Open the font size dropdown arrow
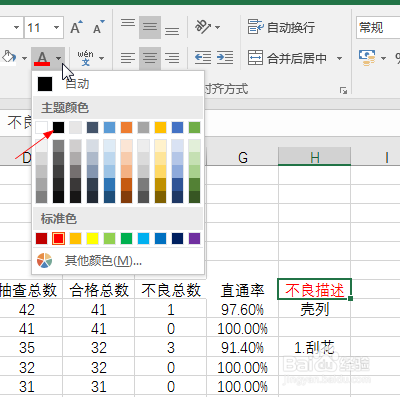400x397 pixels. point(56,27)
